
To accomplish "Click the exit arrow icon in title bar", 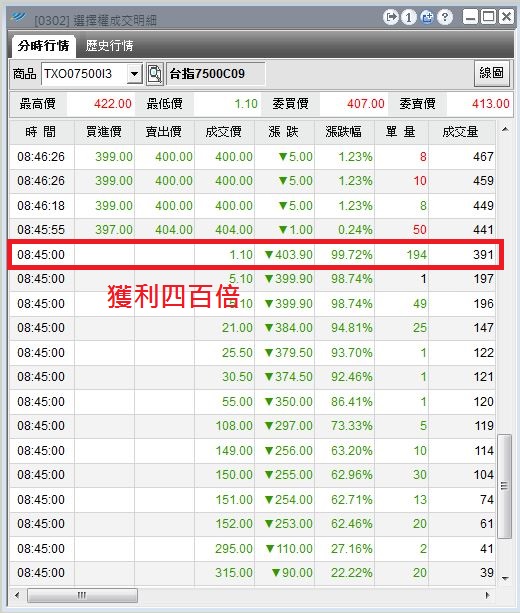I will 391,17.
